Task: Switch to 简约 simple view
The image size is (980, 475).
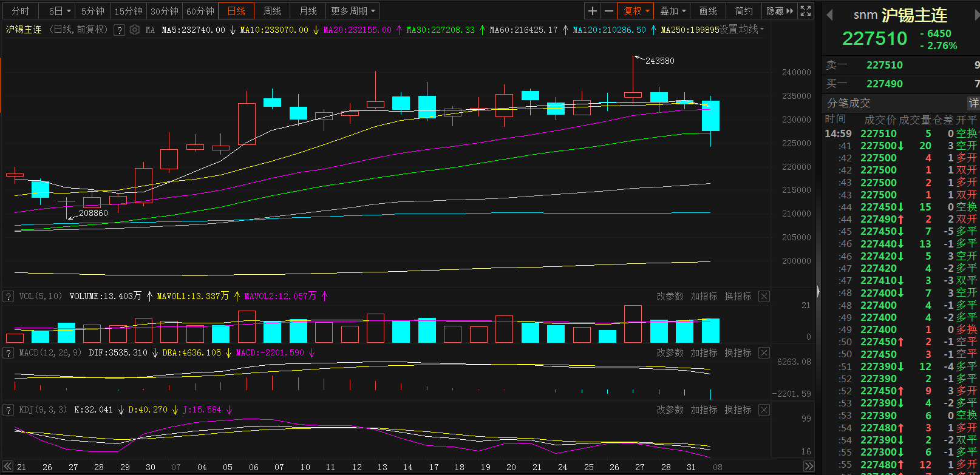Action: [x=744, y=11]
